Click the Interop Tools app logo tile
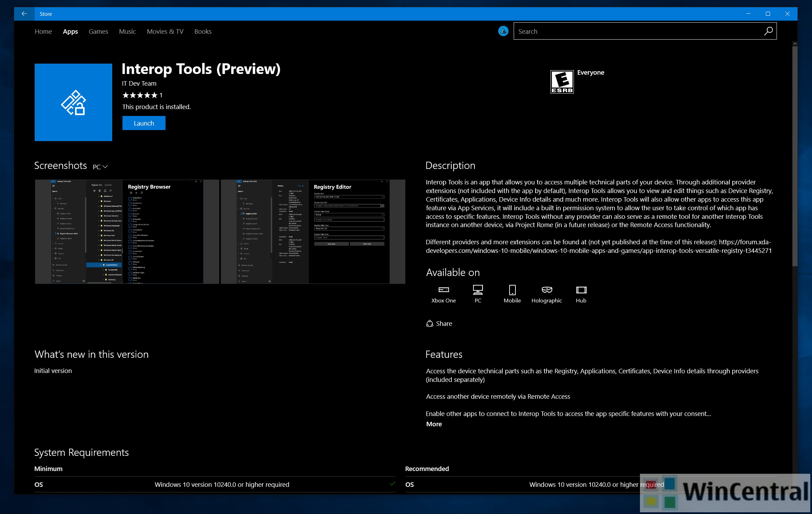This screenshot has width=812, height=514. (x=73, y=102)
